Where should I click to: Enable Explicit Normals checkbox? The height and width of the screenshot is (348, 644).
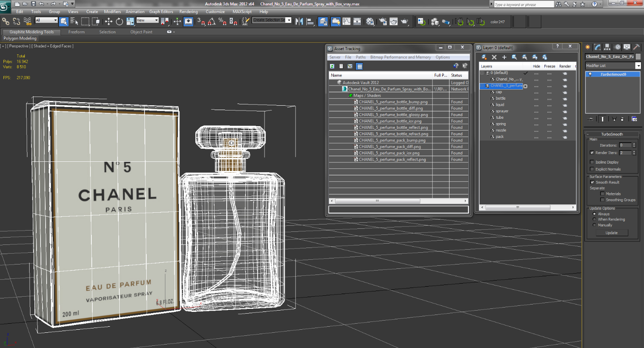click(x=592, y=169)
